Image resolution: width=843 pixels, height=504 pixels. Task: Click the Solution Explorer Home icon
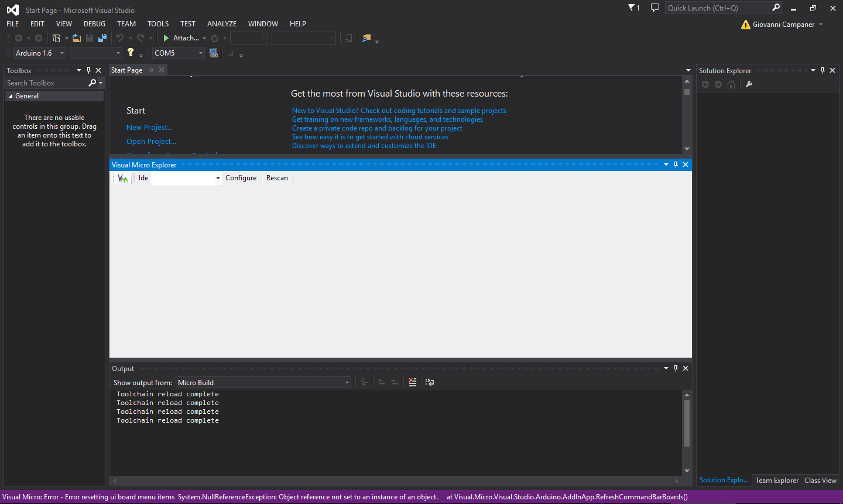click(x=731, y=84)
